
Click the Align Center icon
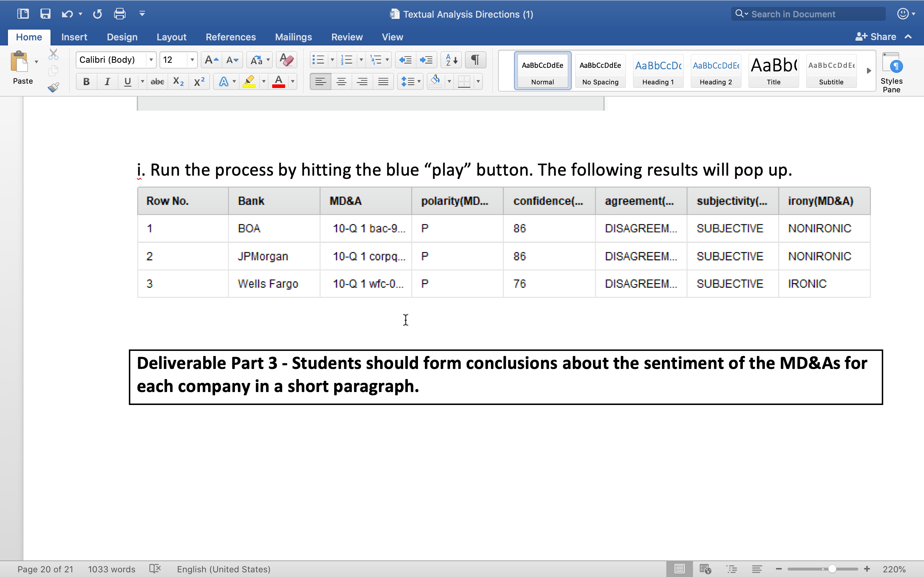(x=341, y=81)
